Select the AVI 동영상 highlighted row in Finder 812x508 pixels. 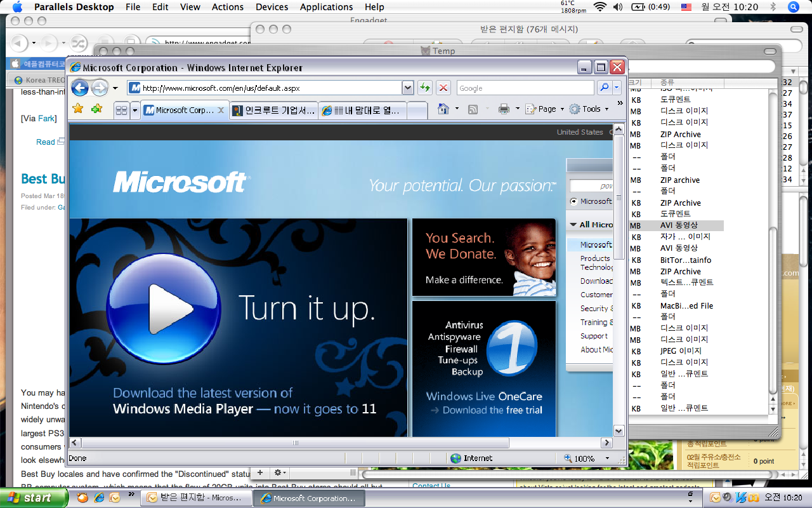[x=676, y=225]
